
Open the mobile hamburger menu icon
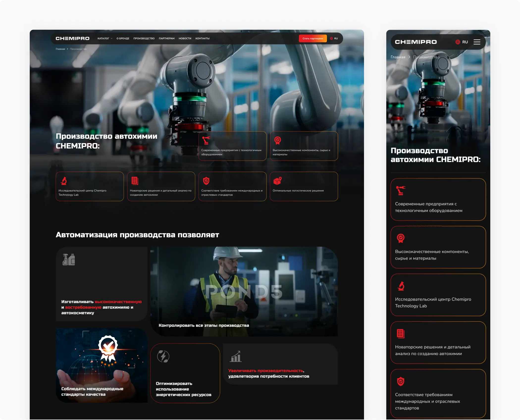(x=477, y=42)
